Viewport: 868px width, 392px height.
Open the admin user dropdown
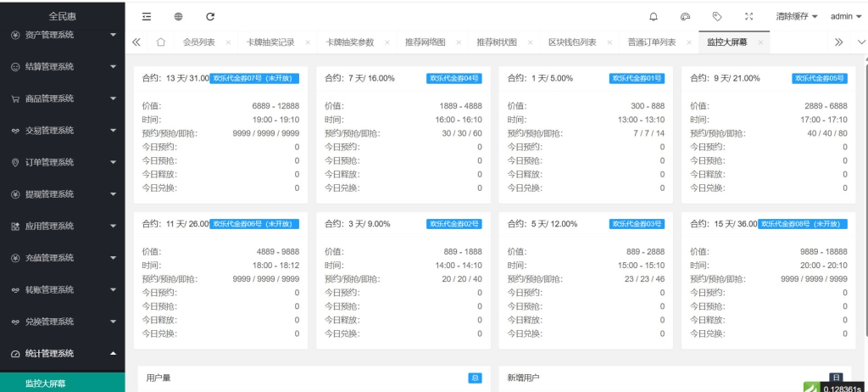click(x=845, y=16)
